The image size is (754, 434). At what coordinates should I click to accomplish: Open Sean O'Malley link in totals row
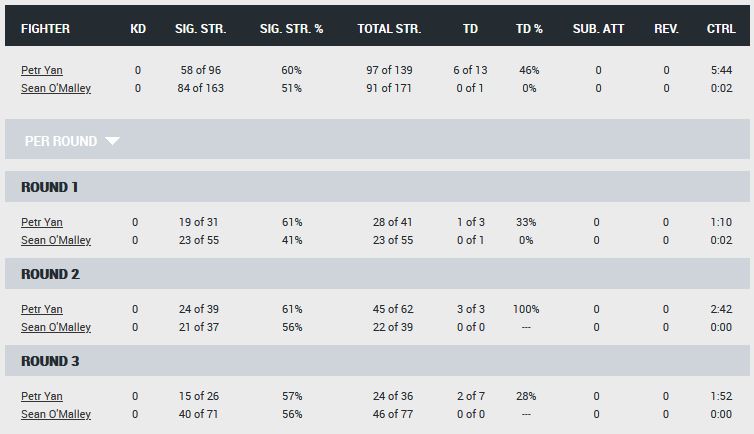(x=56, y=88)
